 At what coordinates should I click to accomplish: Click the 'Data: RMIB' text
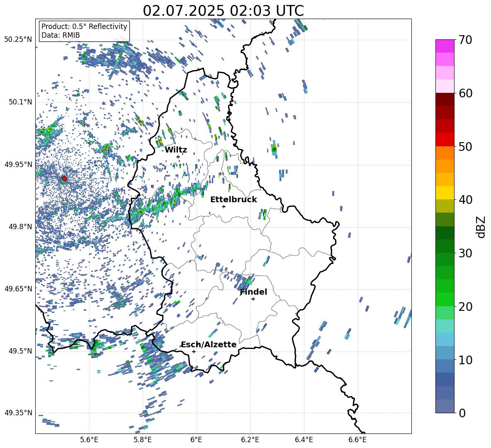pos(61,35)
